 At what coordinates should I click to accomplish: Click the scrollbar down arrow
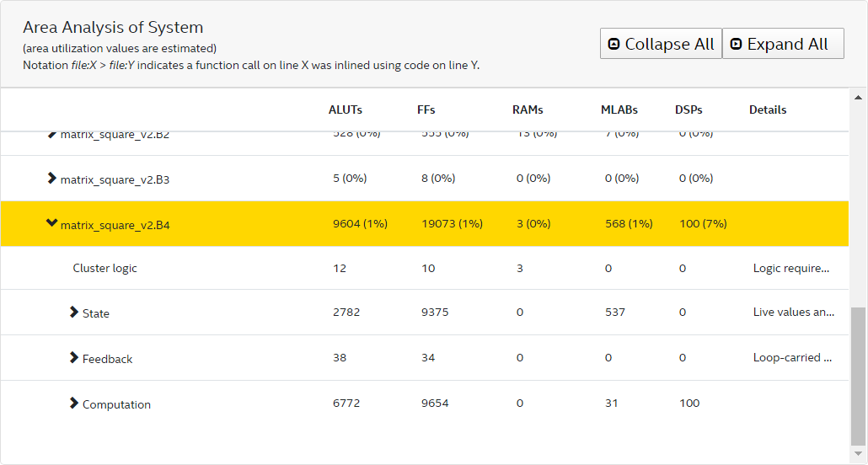tap(858, 456)
